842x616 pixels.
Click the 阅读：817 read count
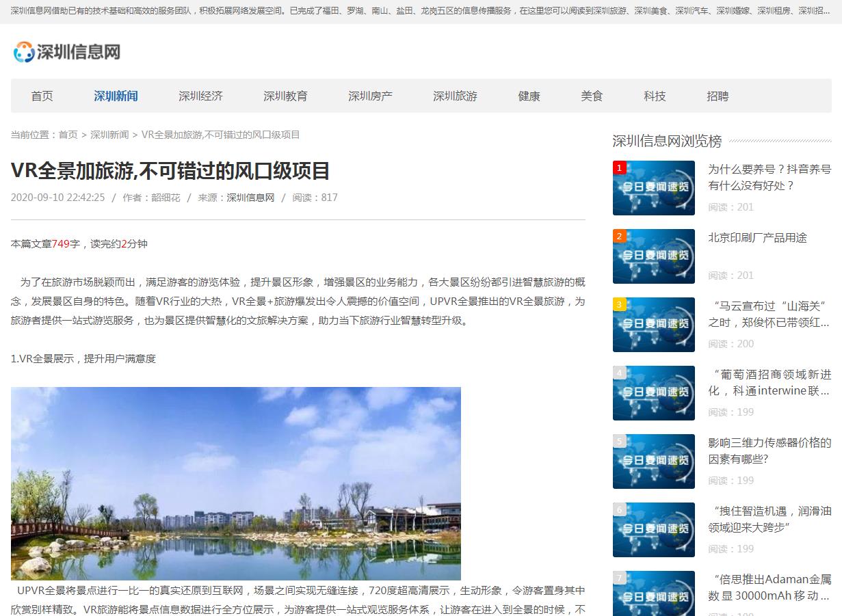point(315,198)
